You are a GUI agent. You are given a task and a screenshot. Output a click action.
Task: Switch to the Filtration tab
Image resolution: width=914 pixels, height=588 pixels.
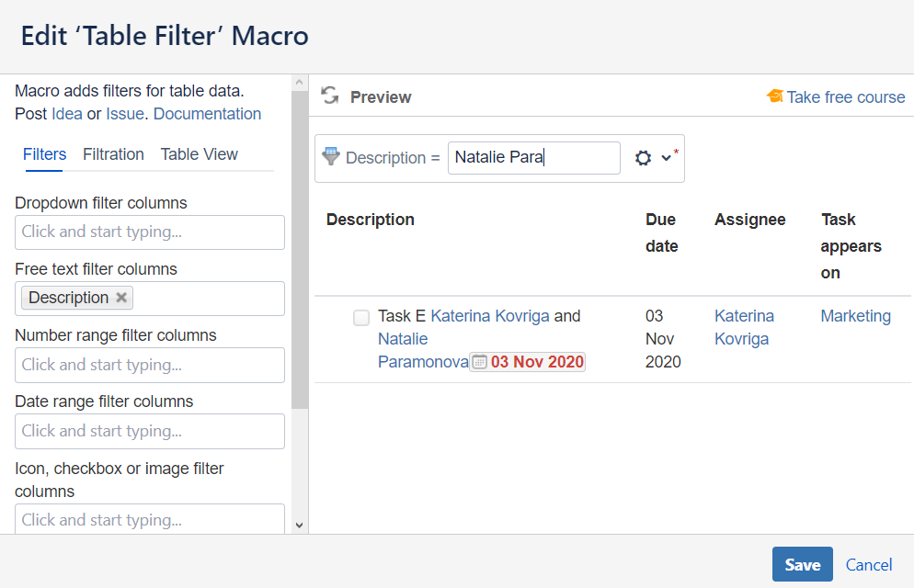coord(113,154)
